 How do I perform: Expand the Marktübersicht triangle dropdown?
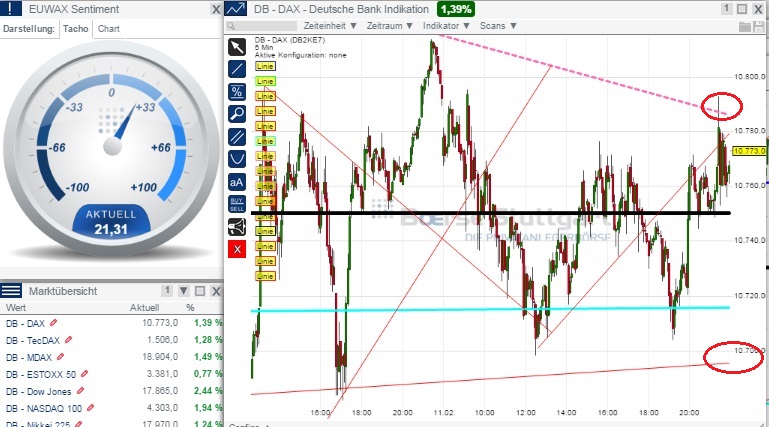pos(183,291)
